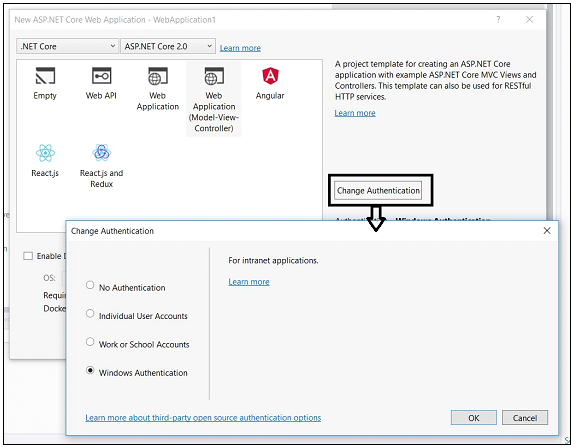The image size is (571, 447).
Task: Open the .NET Core framework dropdown
Action: (x=67, y=46)
